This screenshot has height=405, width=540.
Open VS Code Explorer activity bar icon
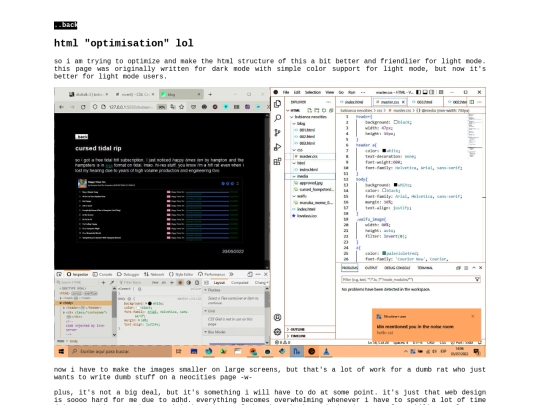tap(277, 104)
